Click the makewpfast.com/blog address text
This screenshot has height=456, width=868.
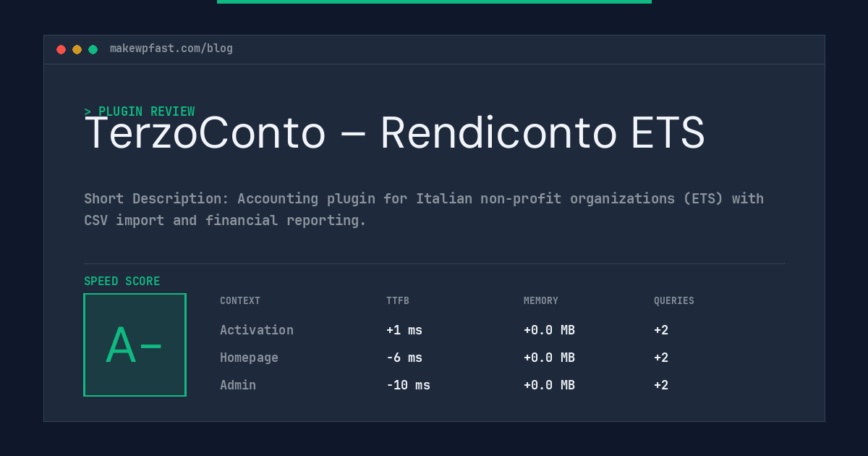[x=171, y=48]
